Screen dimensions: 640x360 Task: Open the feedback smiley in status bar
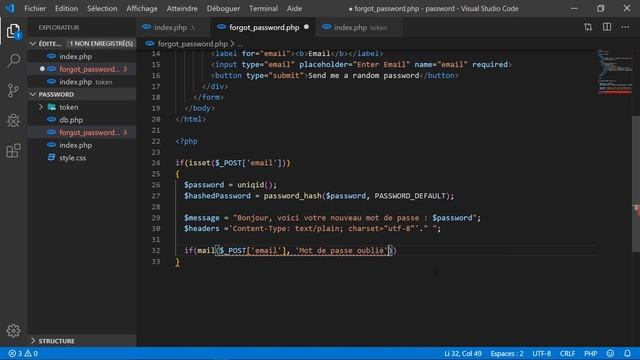[x=610, y=353]
